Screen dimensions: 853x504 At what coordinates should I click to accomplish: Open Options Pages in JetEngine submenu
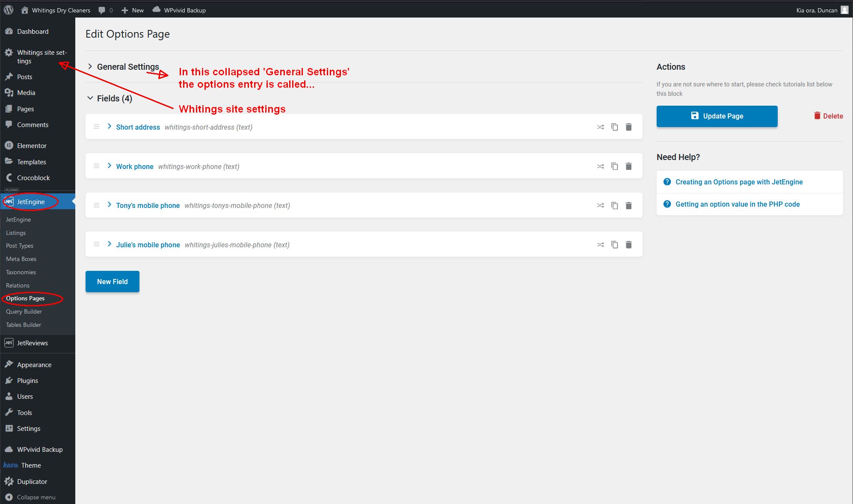(x=25, y=298)
